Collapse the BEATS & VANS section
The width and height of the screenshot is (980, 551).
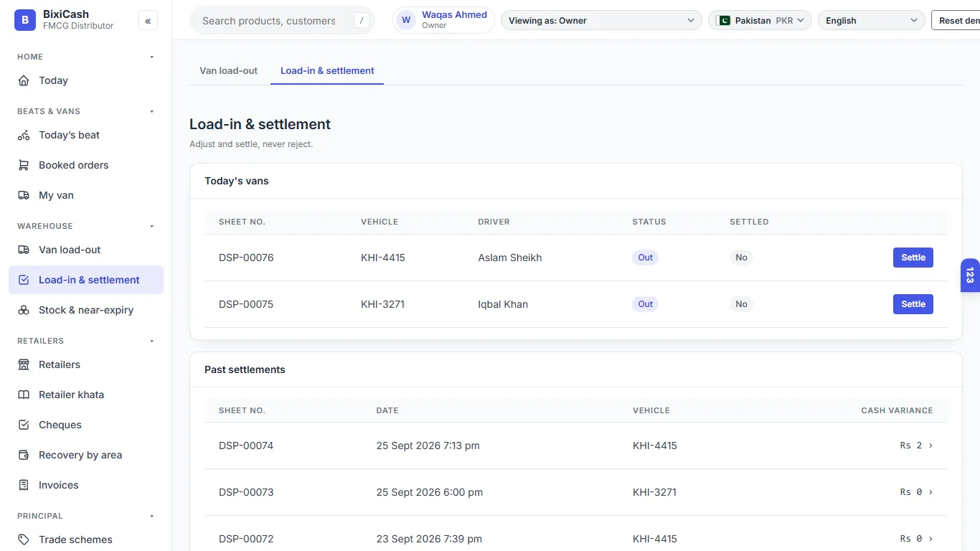tap(151, 111)
